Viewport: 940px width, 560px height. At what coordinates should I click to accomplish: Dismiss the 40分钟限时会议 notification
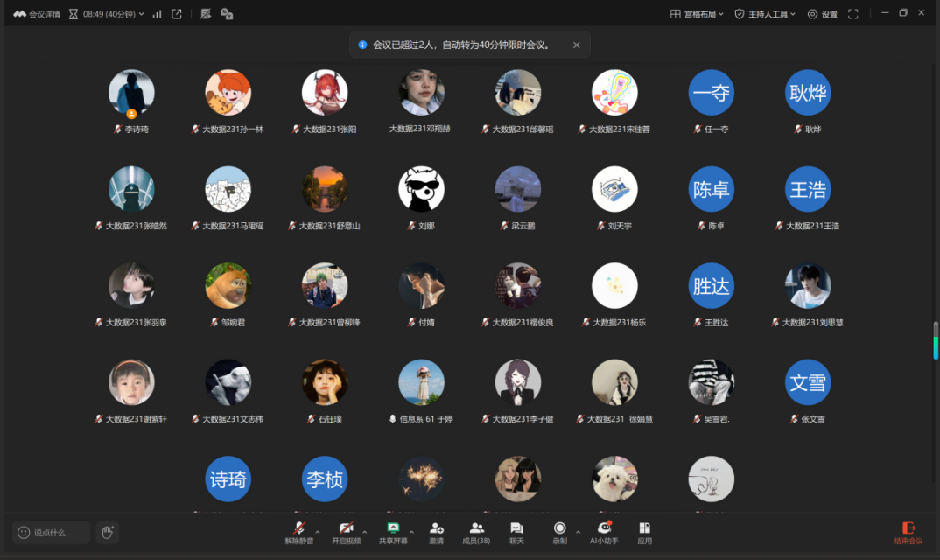pos(576,45)
